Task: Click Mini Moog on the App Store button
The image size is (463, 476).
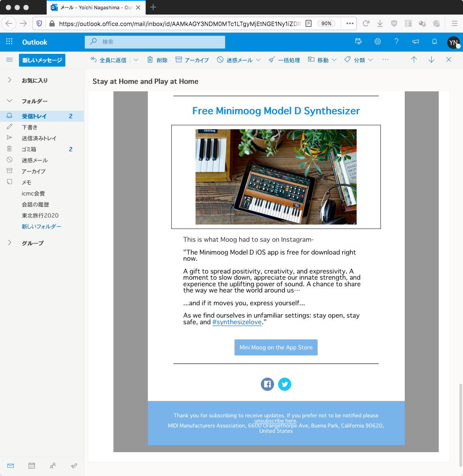Action: tap(276, 347)
